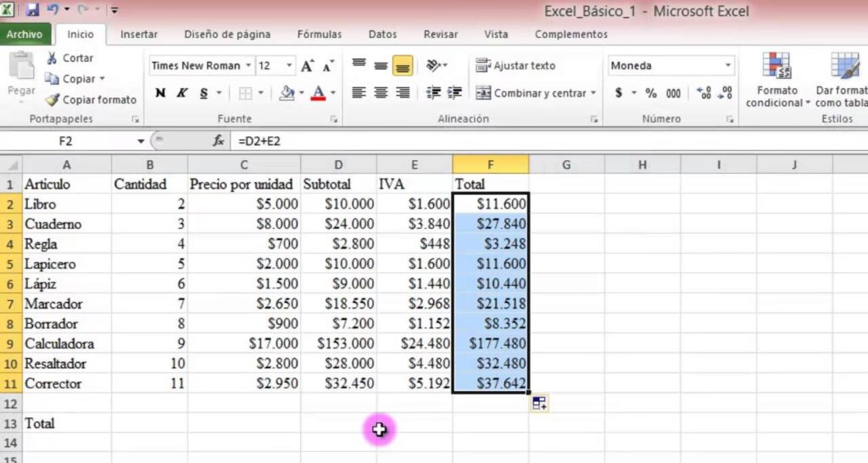Viewport: 868px width, 463px height.
Task: Toggle italic formatting (K)
Action: tap(182, 93)
